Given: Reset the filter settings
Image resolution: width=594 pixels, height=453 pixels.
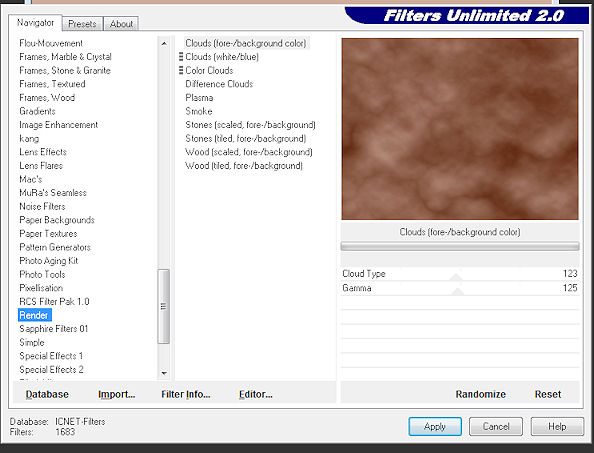Looking at the screenshot, I should pyautogui.click(x=548, y=394).
